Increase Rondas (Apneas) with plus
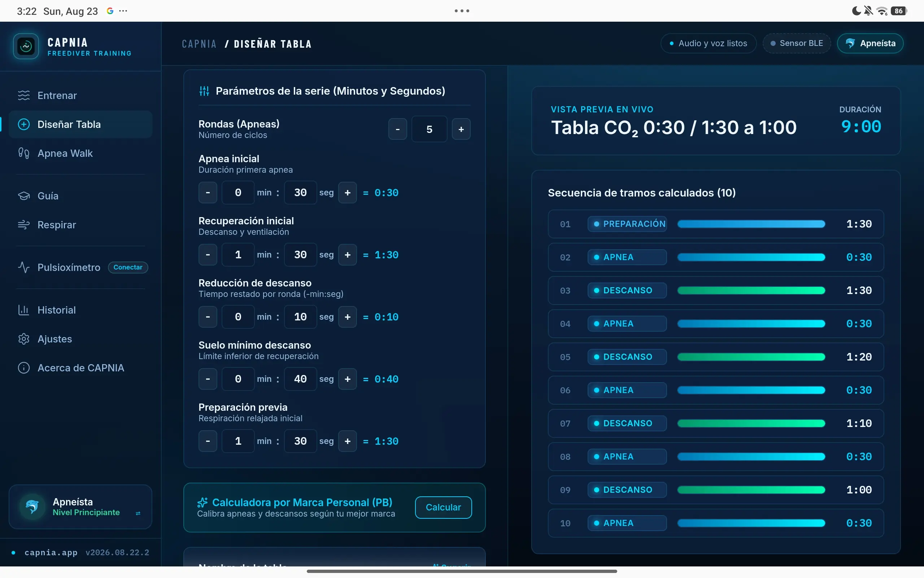924x578 pixels. 461,129
